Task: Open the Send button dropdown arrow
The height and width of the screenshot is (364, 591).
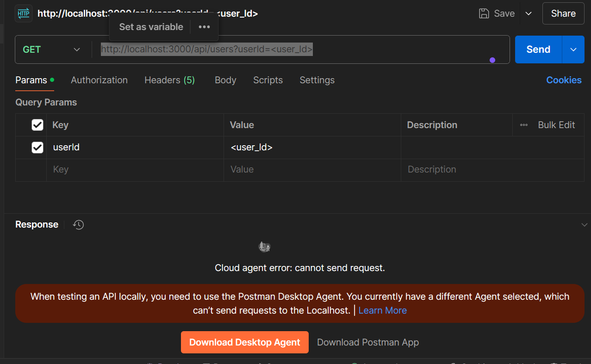Action: pos(573,49)
